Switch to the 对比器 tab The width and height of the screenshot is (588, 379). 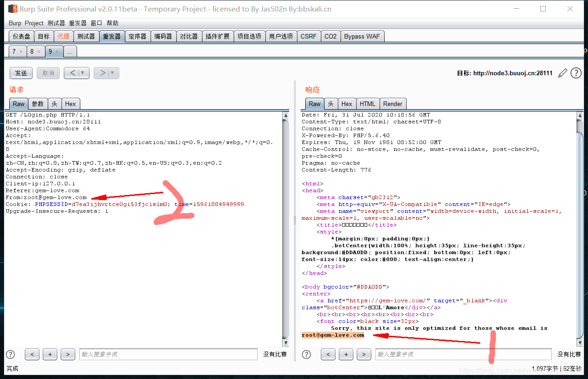(x=189, y=36)
